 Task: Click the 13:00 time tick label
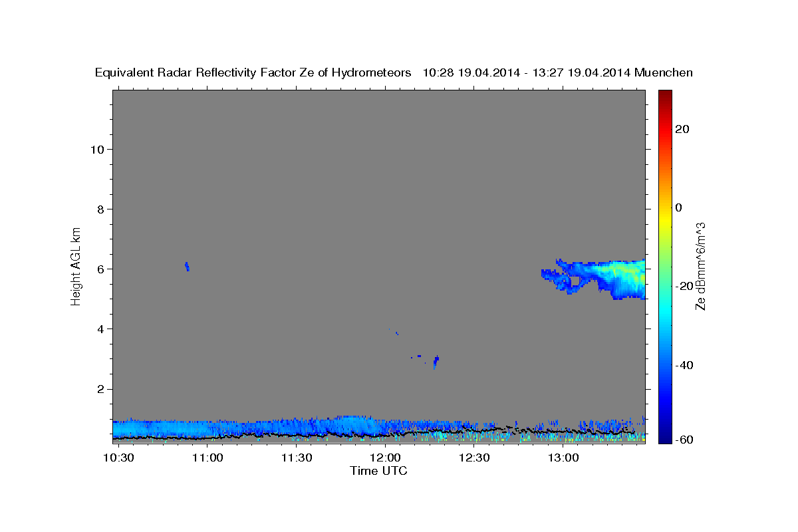563,458
